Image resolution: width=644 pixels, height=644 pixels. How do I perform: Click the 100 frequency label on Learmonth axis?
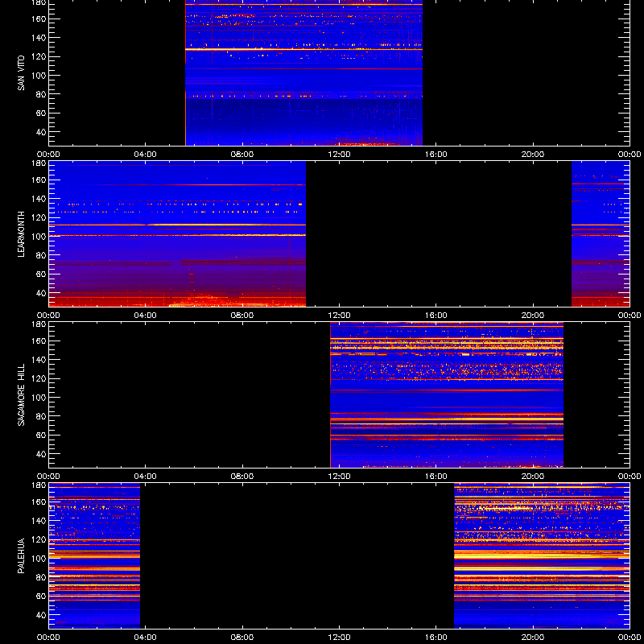pyautogui.click(x=40, y=237)
